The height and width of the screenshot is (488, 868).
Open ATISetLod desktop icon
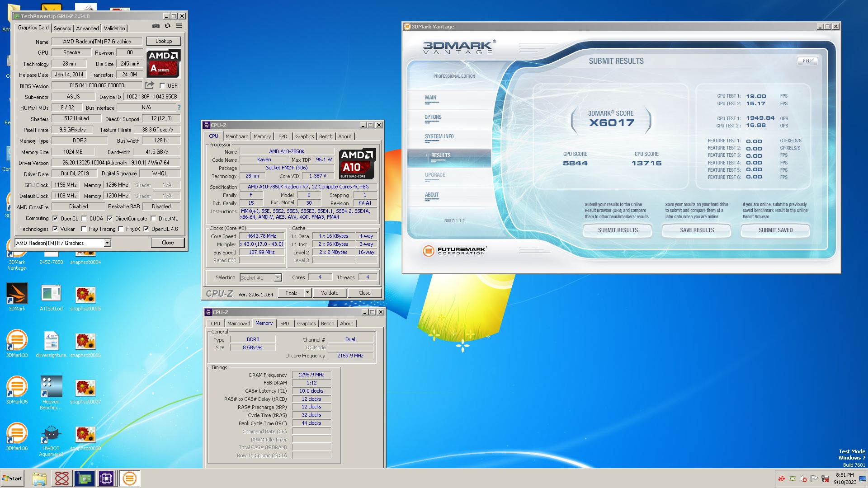[x=51, y=298]
